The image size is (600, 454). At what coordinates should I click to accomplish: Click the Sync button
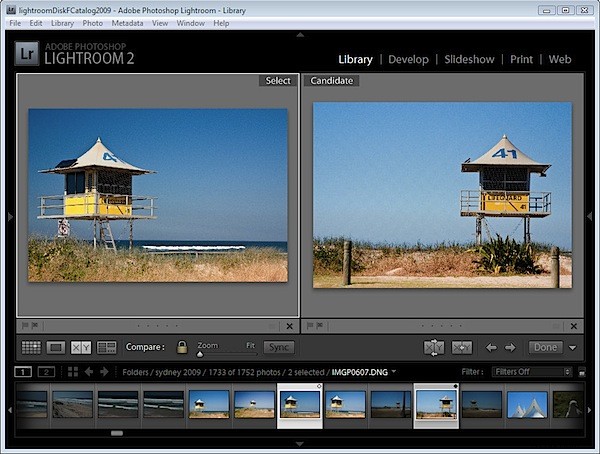coord(279,347)
